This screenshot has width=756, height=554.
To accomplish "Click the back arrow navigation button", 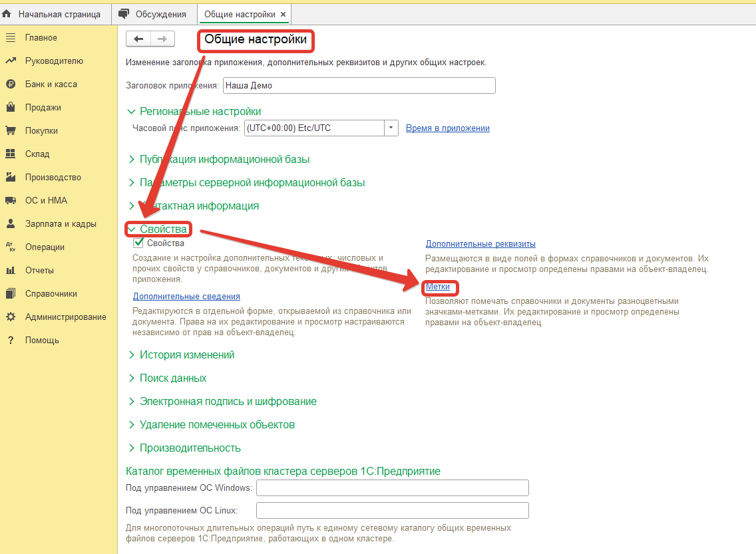I will (x=138, y=39).
